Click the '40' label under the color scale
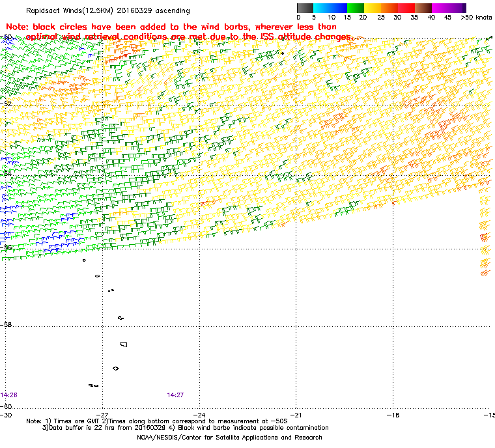 tap(431, 18)
